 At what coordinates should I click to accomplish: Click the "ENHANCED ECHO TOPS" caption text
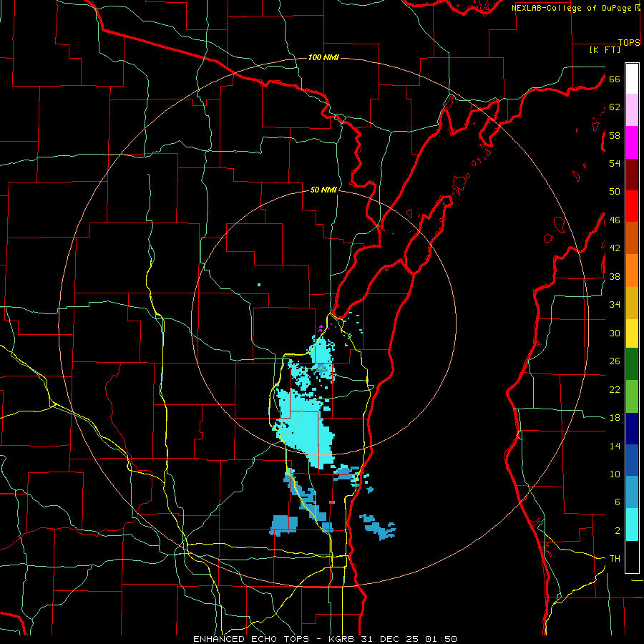(x=251, y=639)
